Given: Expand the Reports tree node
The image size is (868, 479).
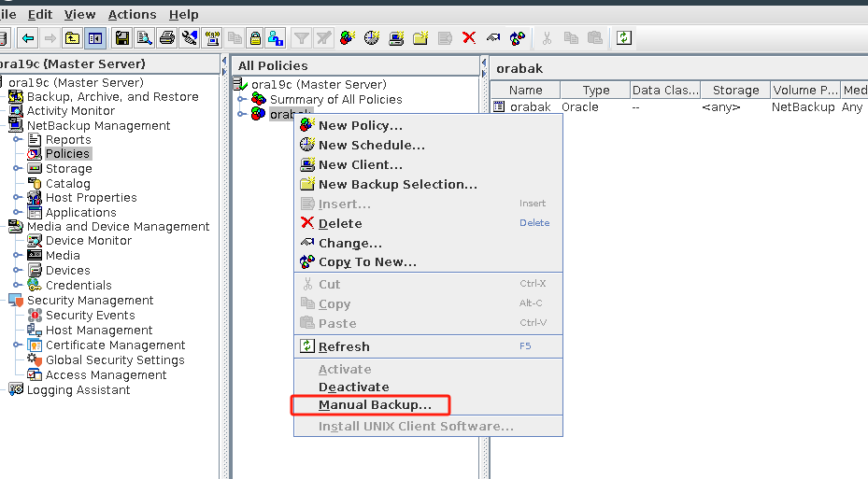Looking at the screenshot, I should click(17, 139).
